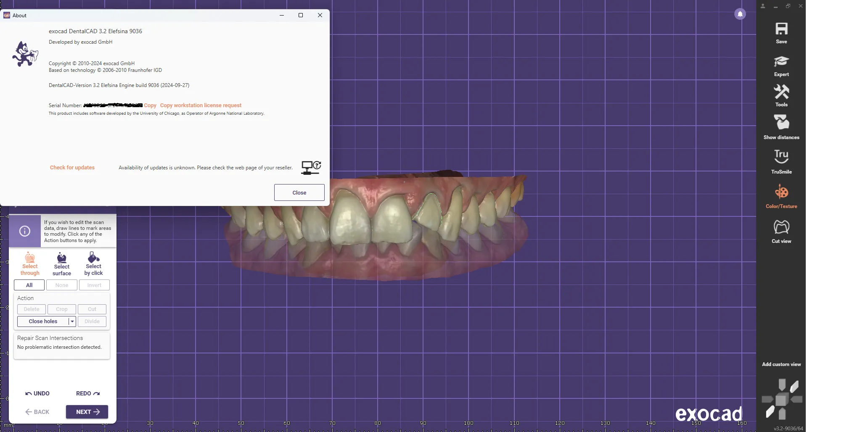
Task: Click the DentalCAD-Version build text line
Action: 119,85
